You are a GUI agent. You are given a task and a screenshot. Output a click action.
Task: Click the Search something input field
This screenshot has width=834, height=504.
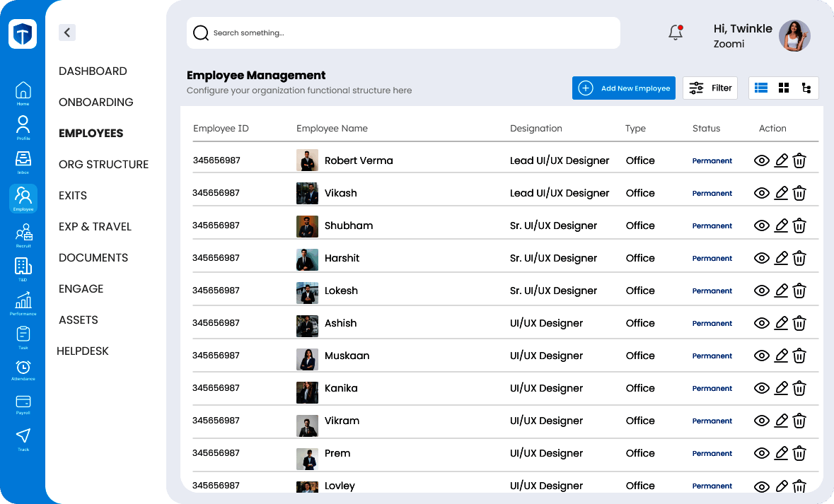pos(403,33)
